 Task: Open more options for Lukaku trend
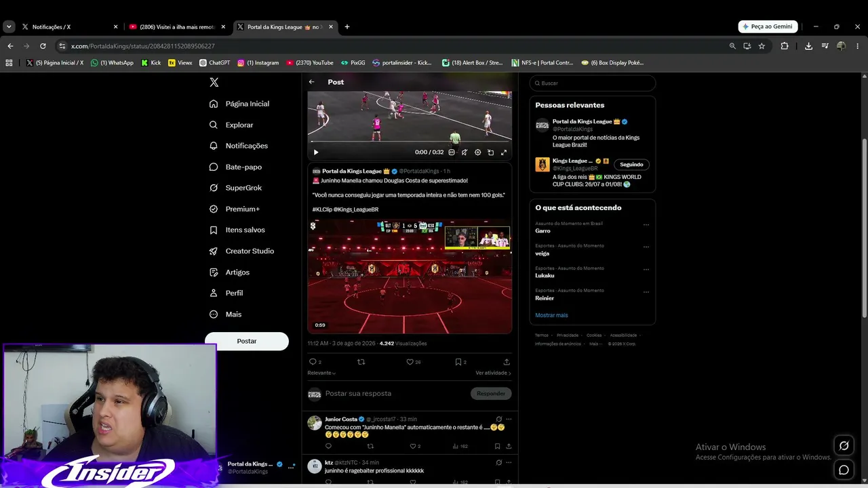click(646, 269)
